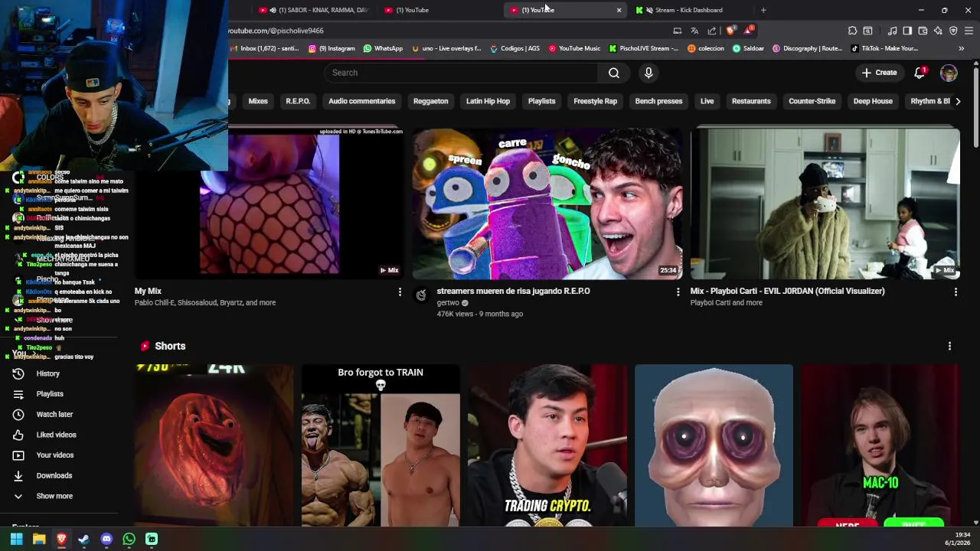The width and height of the screenshot is (980, 551).
Task: Select the Mixes category chip
Action: pos(258,101)
